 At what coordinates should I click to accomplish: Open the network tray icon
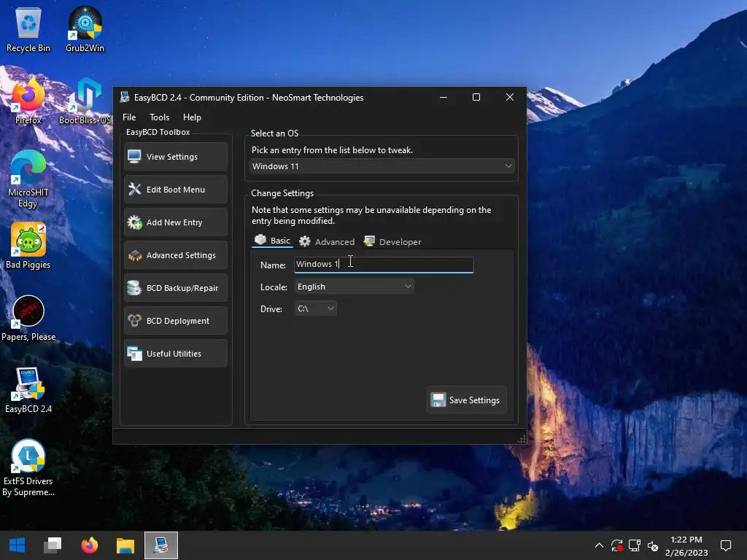click(635, 545)
